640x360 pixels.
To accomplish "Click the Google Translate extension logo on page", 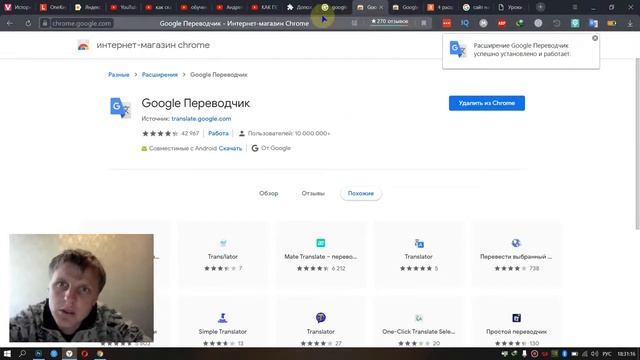I will coord(120,108).
